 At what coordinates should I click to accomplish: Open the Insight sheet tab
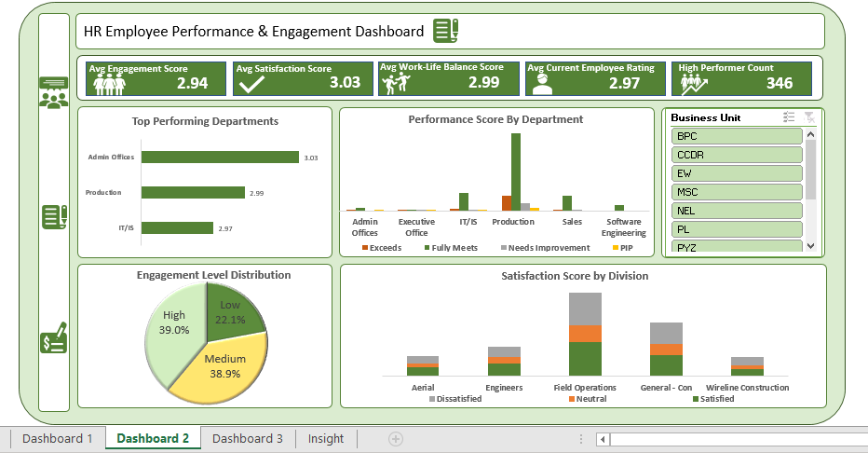click(x=326, y=439)
